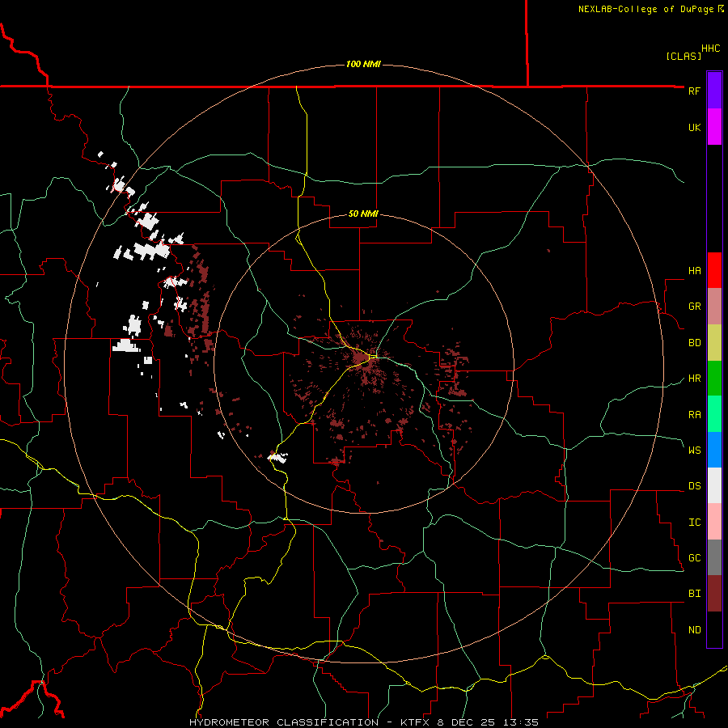
Task: Click the ND legend label
Action: (x=694, y=630)
